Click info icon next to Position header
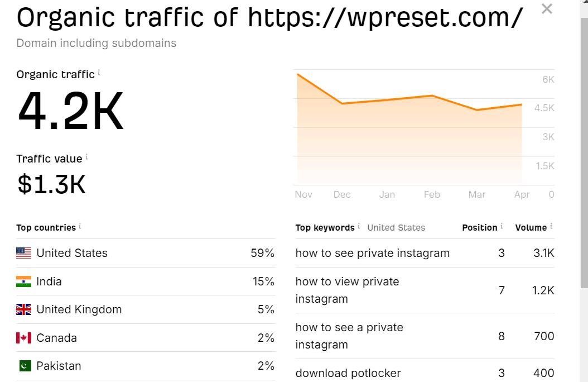This screenshot has width=588, height=382. [502, 226]
